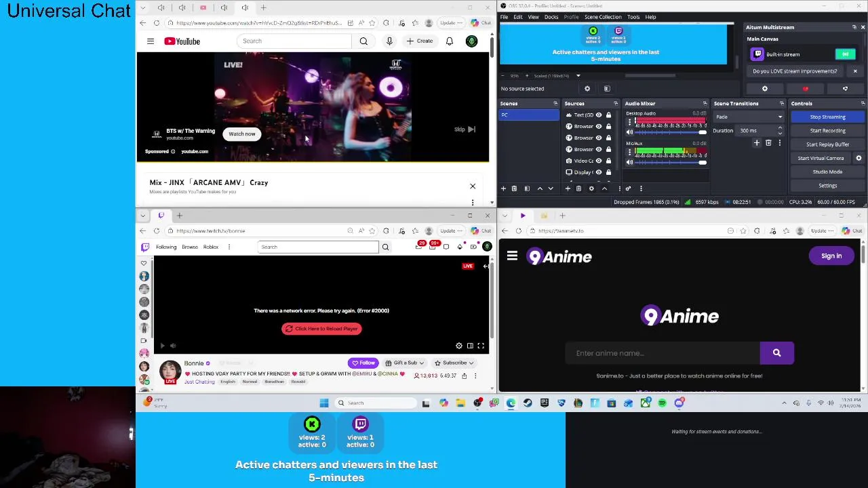Toggle visibility of Text (GDI) source
Screen dimensions: 868x488
pyautogui.click(x=599, y=115)
